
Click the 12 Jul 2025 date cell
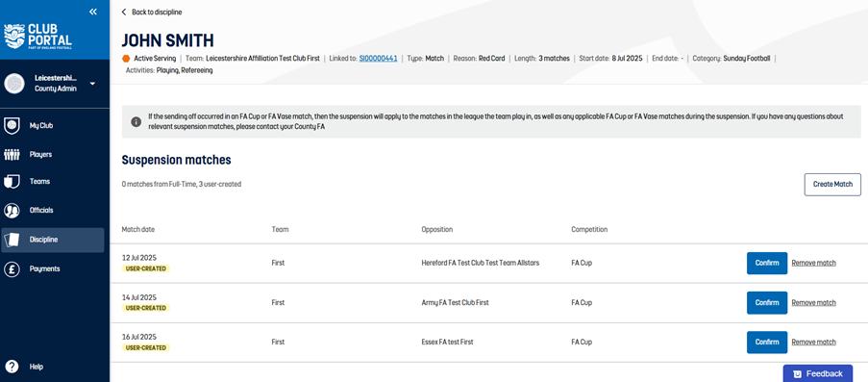pyautogui.click(x=139, y=258)
